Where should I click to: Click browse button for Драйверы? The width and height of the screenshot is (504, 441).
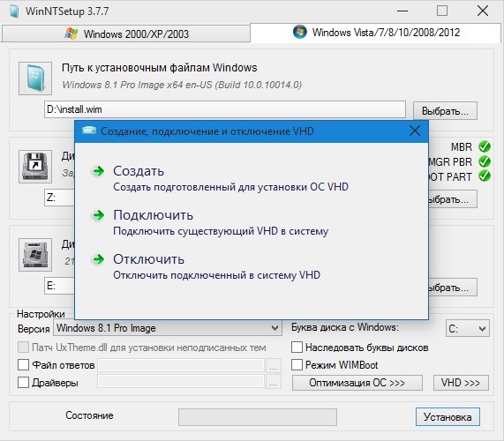274,382
